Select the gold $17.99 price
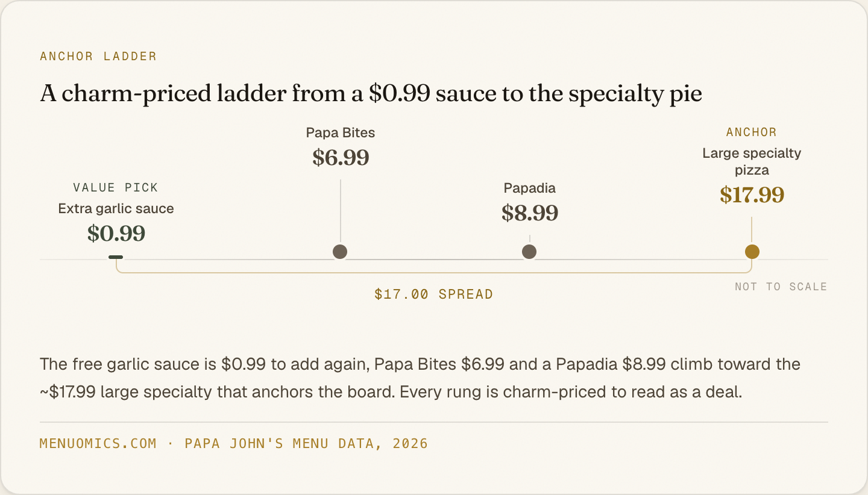This screenshot has height=495, width=868. pos(752,195)
